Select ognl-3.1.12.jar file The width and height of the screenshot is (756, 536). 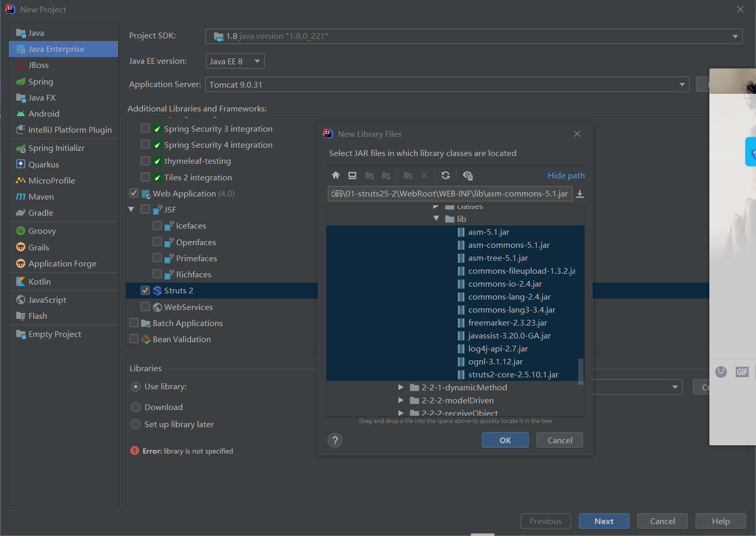[495, 361]
